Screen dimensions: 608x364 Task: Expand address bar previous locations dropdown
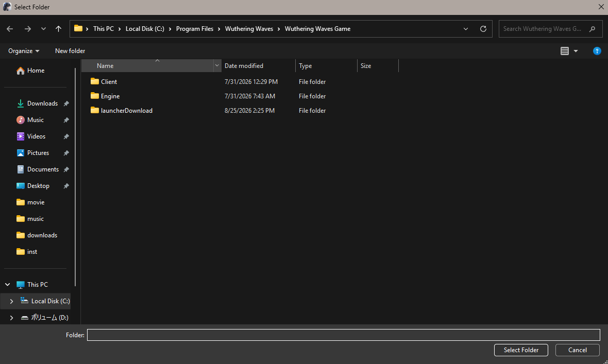(x=466, y=29)
